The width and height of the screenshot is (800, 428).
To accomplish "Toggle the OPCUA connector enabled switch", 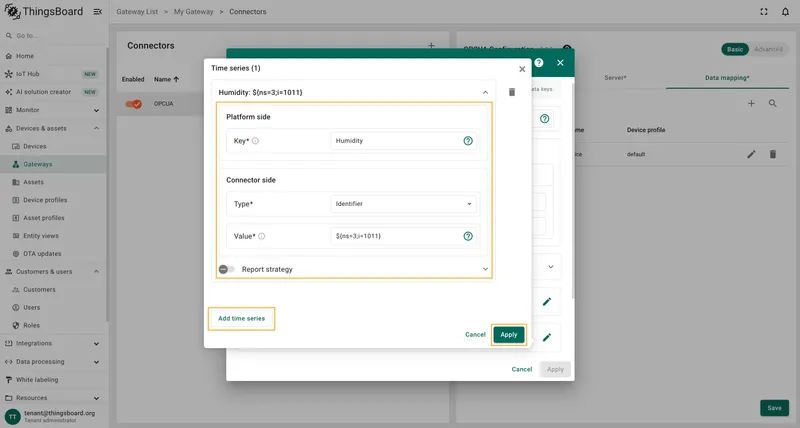I will (x=134, y=104).
